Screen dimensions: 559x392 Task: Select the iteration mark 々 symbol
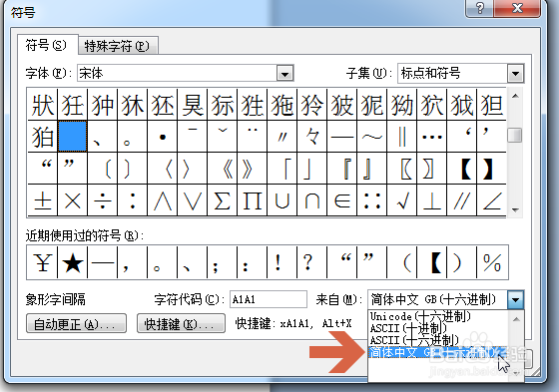(x=311, y=136)
